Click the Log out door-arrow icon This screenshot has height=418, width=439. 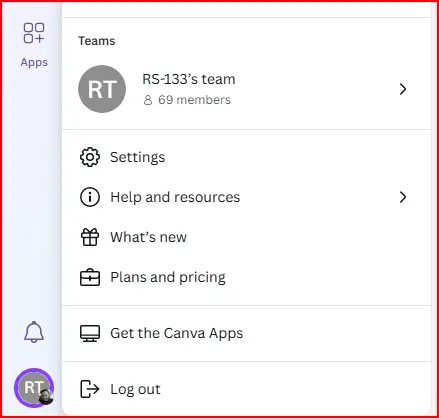tap(90, 389)
